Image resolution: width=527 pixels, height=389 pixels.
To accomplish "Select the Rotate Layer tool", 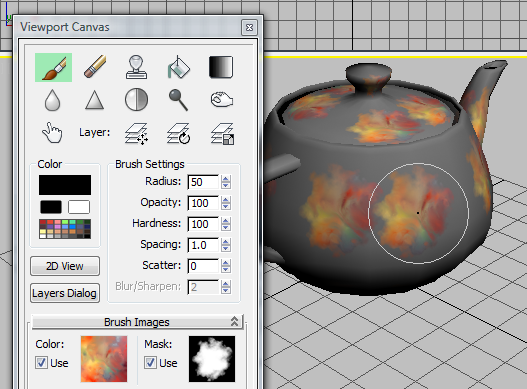I will point(178,133).
